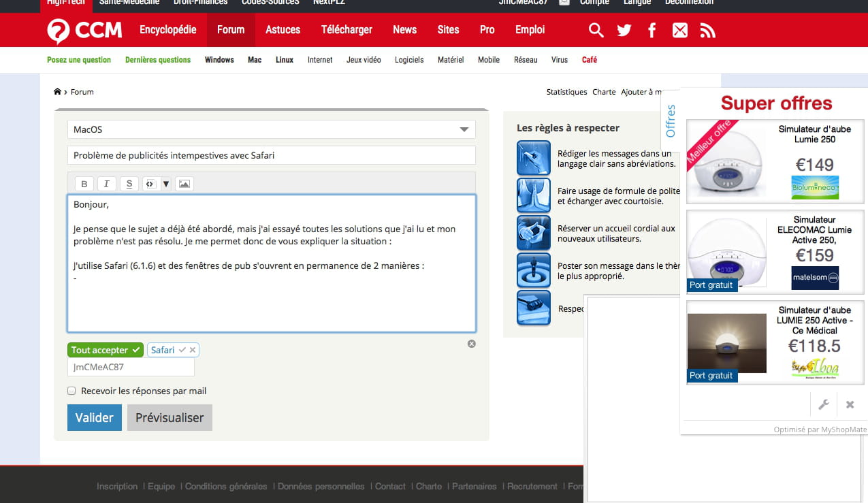Image resolution: width=868 pixels, height=503 pixels.
Task: Select the Mobile forum category
Action: click(x=489, y=60)
